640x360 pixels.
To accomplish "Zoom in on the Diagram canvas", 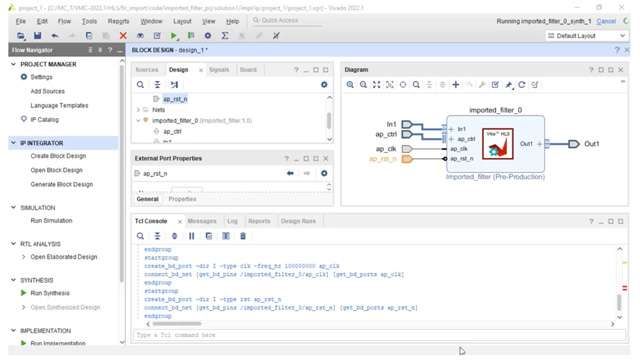I will pos(350,84).
